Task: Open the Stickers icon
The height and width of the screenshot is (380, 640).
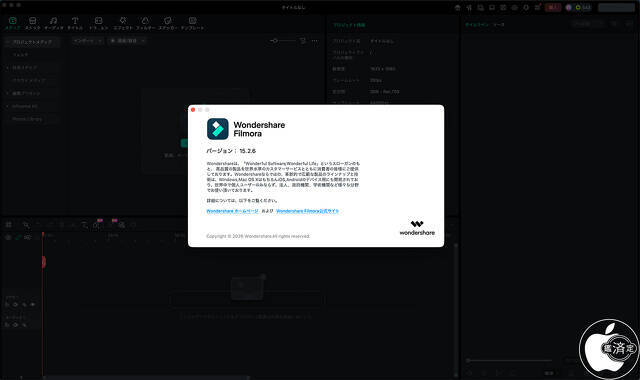Action: click(167, 23)
